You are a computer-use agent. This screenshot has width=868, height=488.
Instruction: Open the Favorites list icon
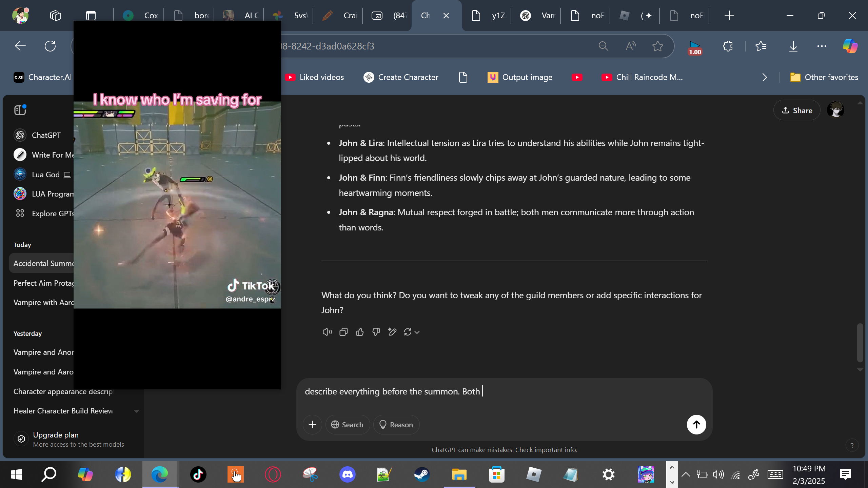[761, 46]
